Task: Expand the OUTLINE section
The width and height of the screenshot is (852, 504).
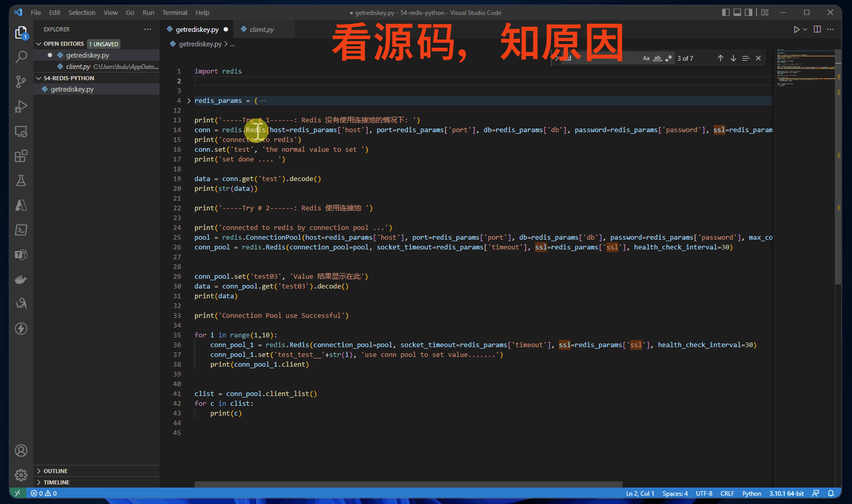Action: pos(56,471)
